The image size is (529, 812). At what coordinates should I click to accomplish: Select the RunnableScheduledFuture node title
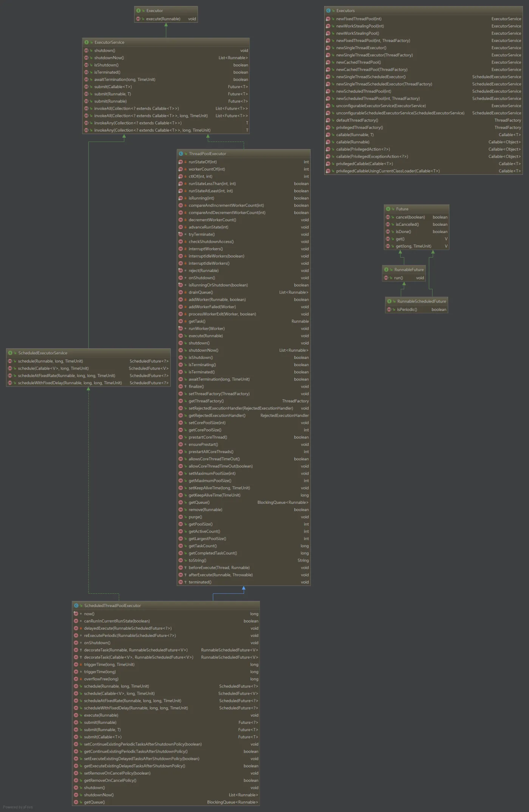(422, 301)
